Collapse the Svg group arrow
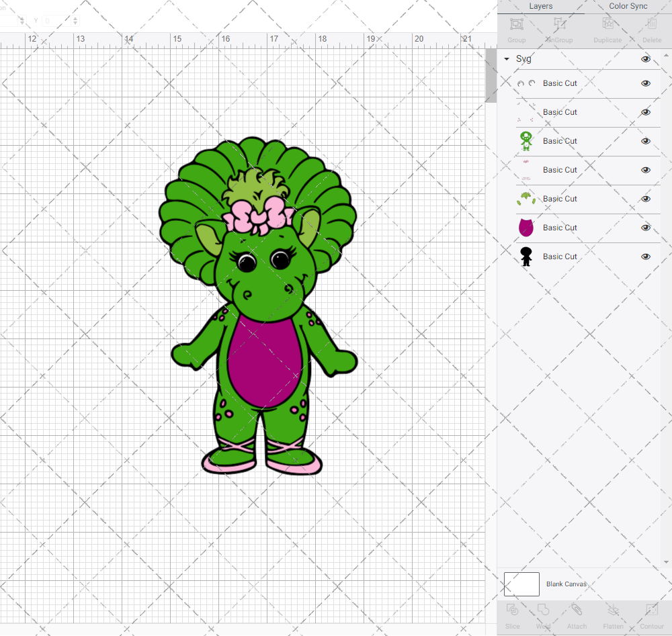Image resolution: width=672 pixels, height=636 pixels. pos(507,58)
